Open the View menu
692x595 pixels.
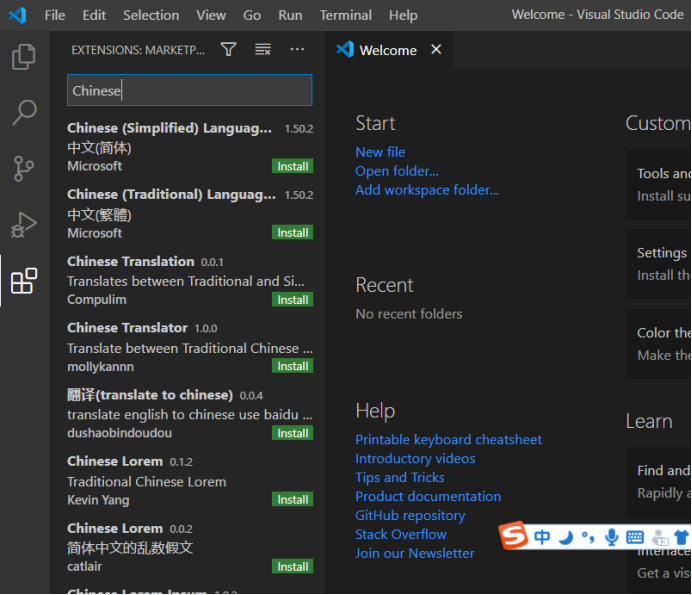click(x=211, y=15)
